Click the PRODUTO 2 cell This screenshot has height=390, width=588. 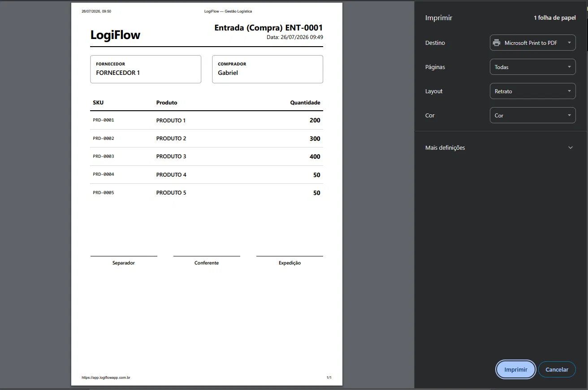point(171,139)
